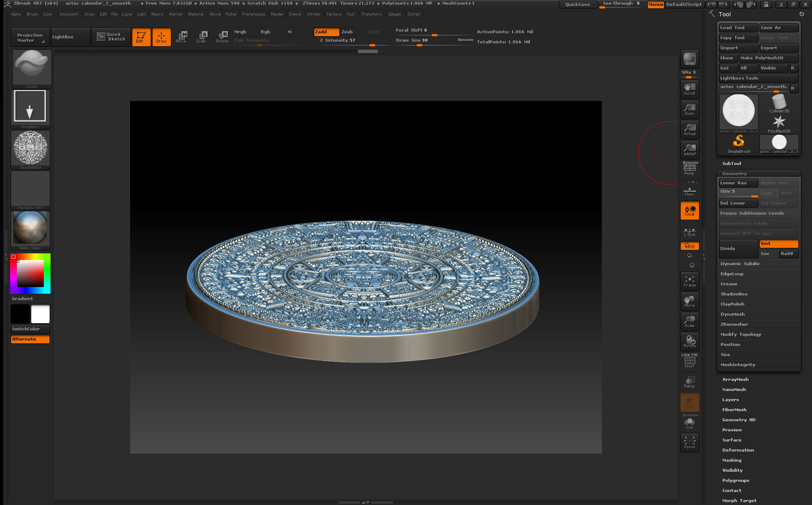Image resolution: width=812 pixels, height=505 pixels.
Task: Open the DragRect stroke selector
Action: [x=30, y=109]
